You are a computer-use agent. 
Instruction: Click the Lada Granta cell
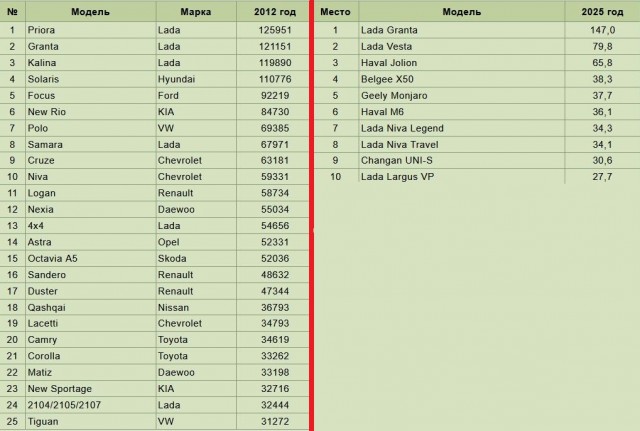pyautogui.click(x=462, y=30)
